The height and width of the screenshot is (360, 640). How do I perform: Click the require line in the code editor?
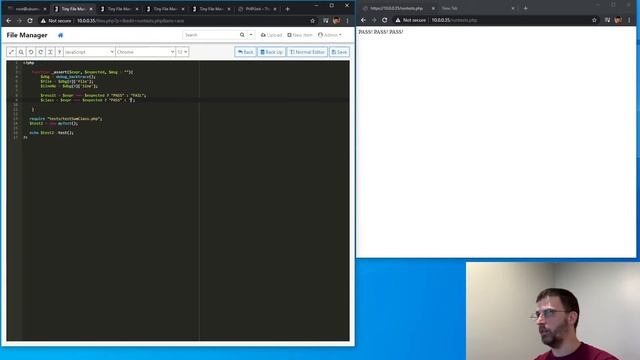pos(66,119)
